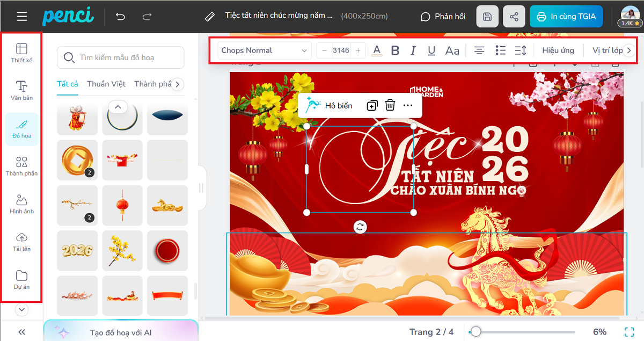The height and width of the screenshot is (341, 644).
Task: Enter fullscreen view icon
Action: 629,332
